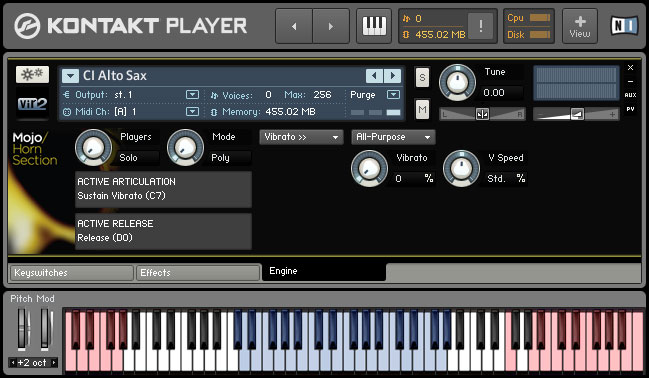Image resolution: width=649 pixels, height=378 pixels.
Task: Click the Tune knob
Action: (x=457, y=82)
